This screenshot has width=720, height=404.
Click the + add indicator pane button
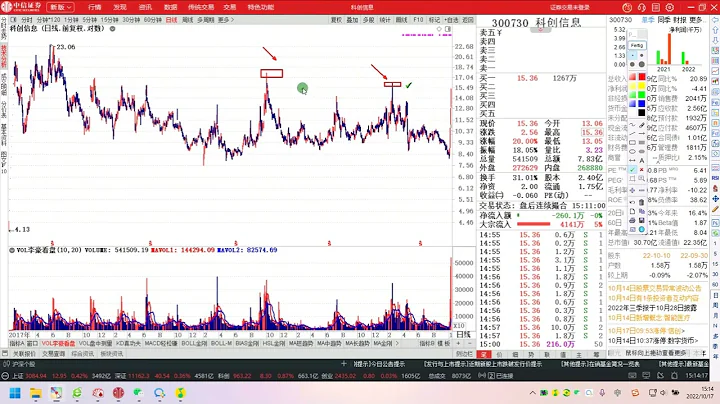458,343
